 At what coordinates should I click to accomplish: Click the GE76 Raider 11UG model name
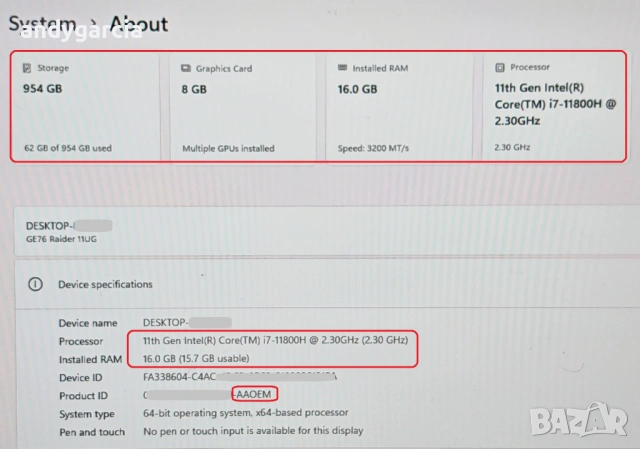click(61, 239)
